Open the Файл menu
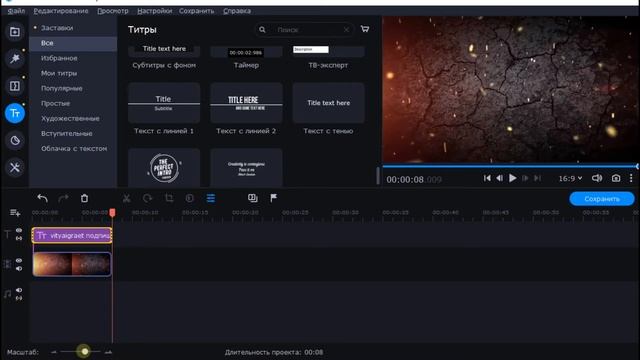640x360 pixels. click(x=16, y=11)
